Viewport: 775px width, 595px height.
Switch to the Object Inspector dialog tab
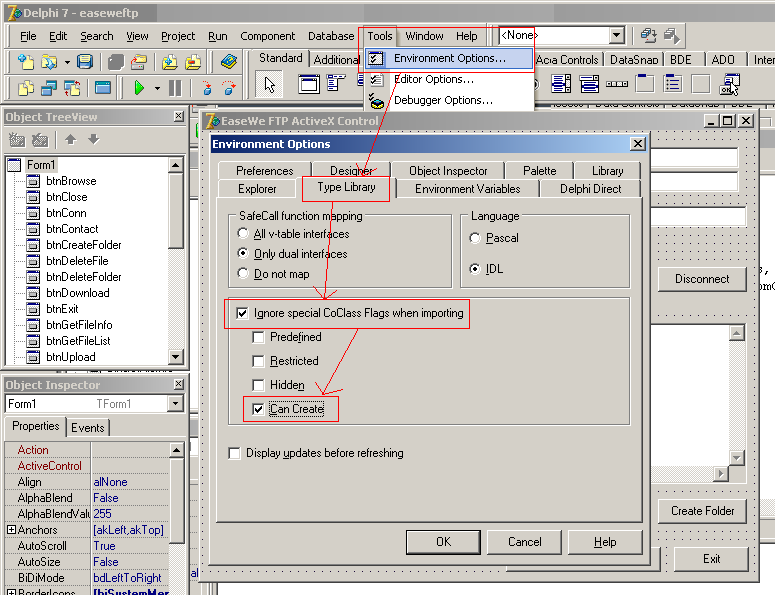[448, 171]
